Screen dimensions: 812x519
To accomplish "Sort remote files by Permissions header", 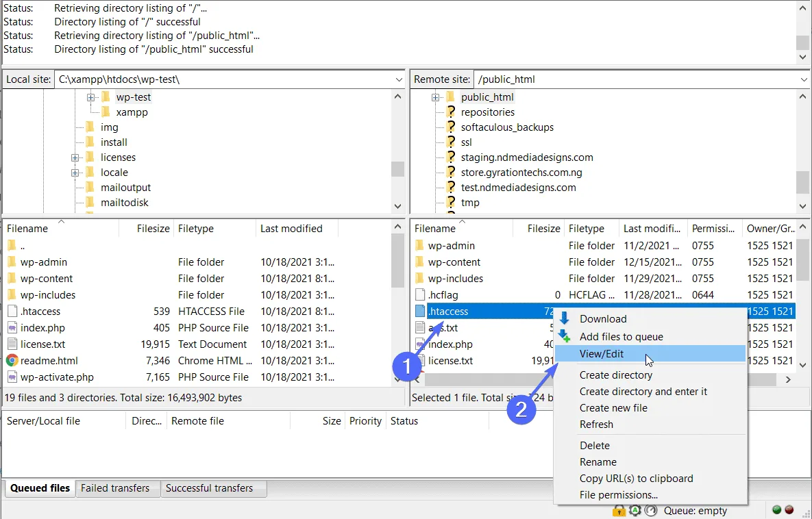I will tap(713, 229).
